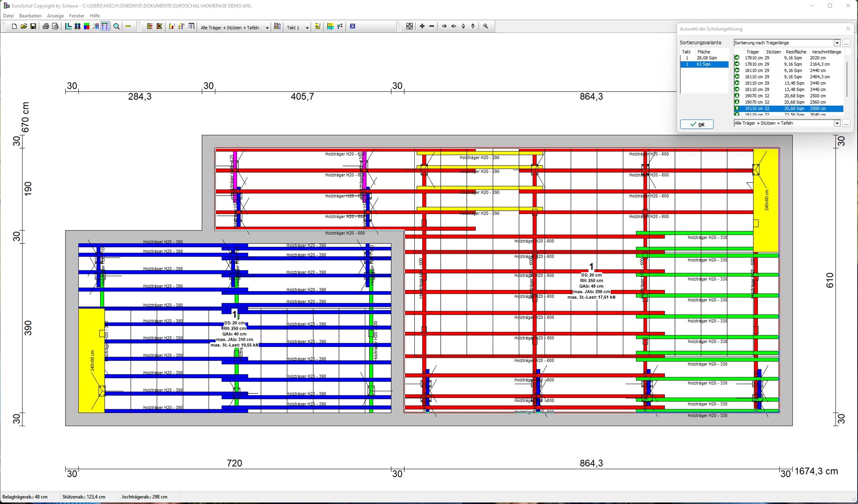Viewport: 858px width, 504px height.
Task: Click the yellow measuring tape icon
Action: click(128, 26)
